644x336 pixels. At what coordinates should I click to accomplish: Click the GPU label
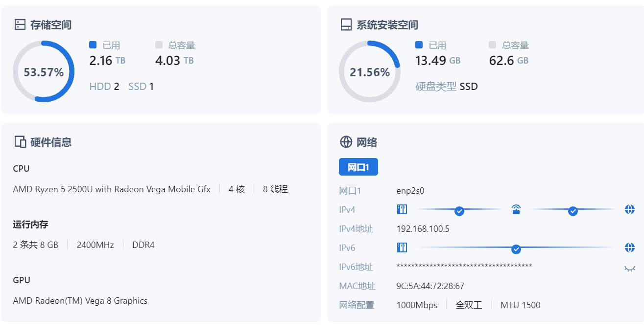22,280
